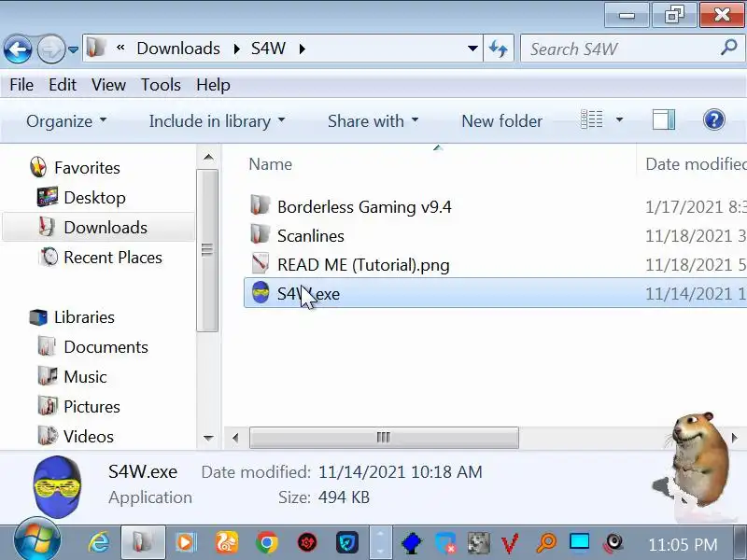747x560 pixels.
Task: Go back with the blue Back arrow
Action: click(x=18, y=49)
